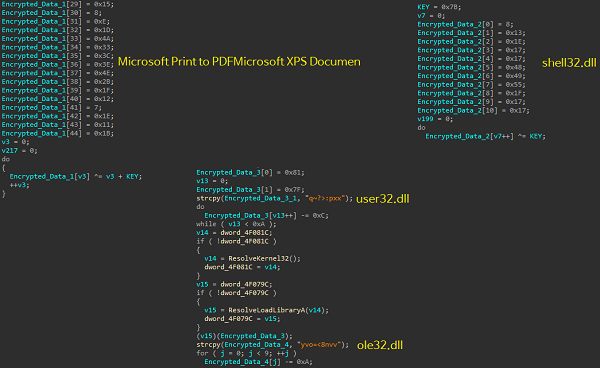
Task: Click the dword_4F081C = v14 assignment
Action: 242,267
